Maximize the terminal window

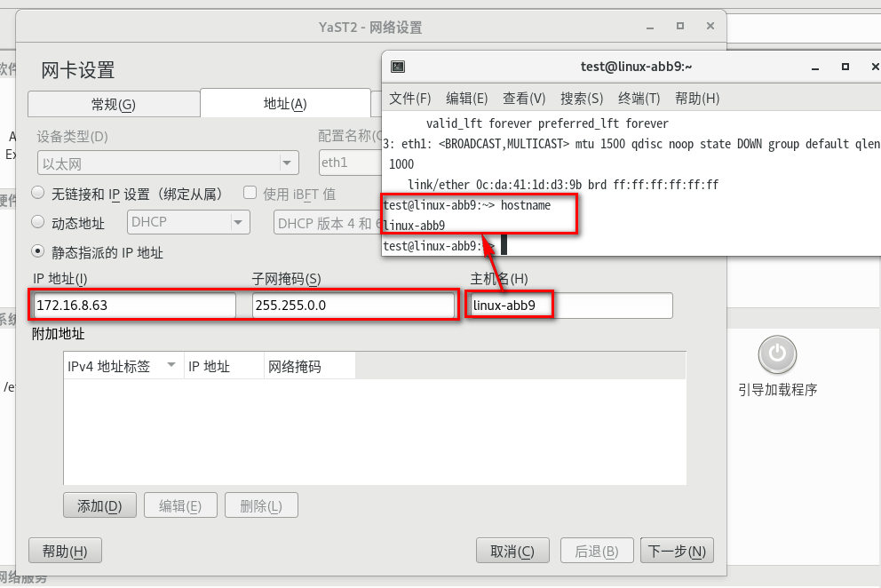pos(845,67)
